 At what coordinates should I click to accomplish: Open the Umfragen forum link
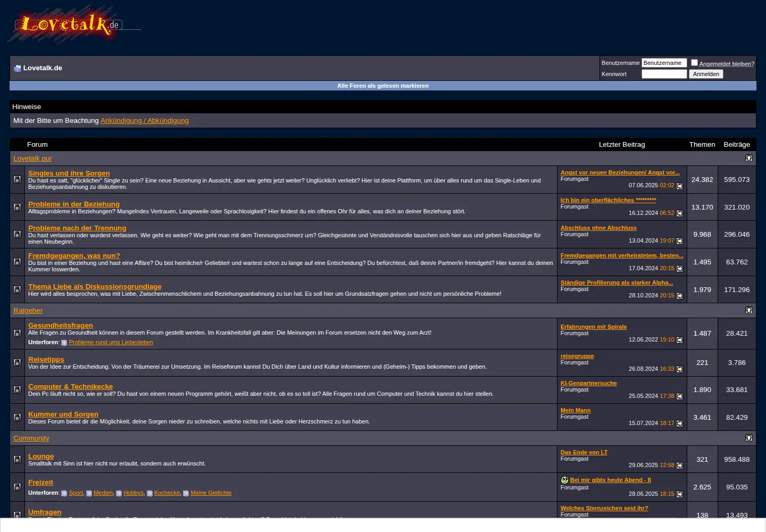45,512
